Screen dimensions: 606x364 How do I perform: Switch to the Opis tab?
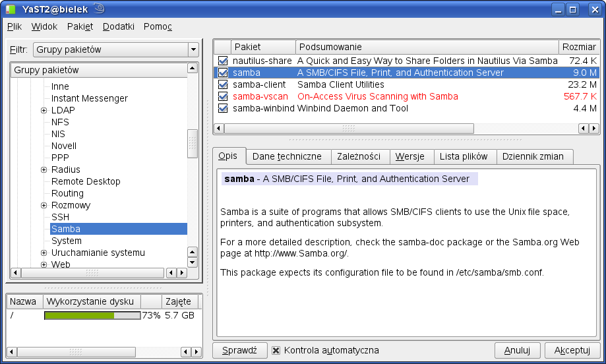point(228,156)
